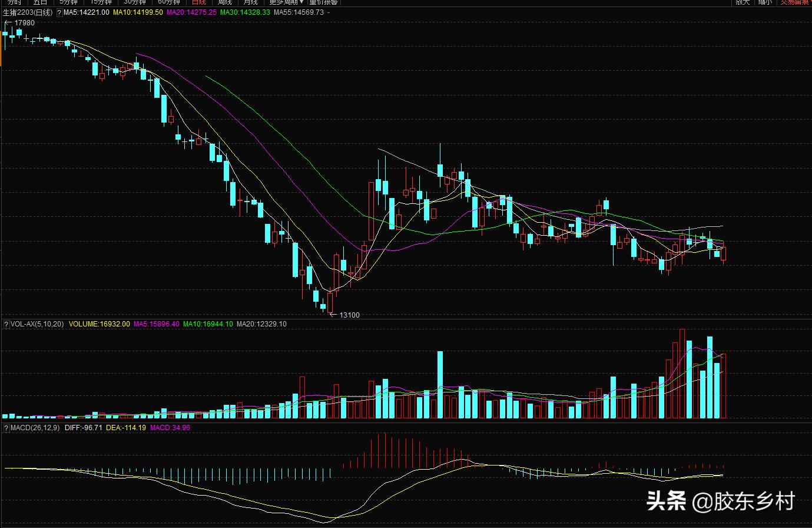Image resolution: width=812 pixels, height=528 pixels.
Task: Open the 交易留痕 trade trace button
Action: 795,2
